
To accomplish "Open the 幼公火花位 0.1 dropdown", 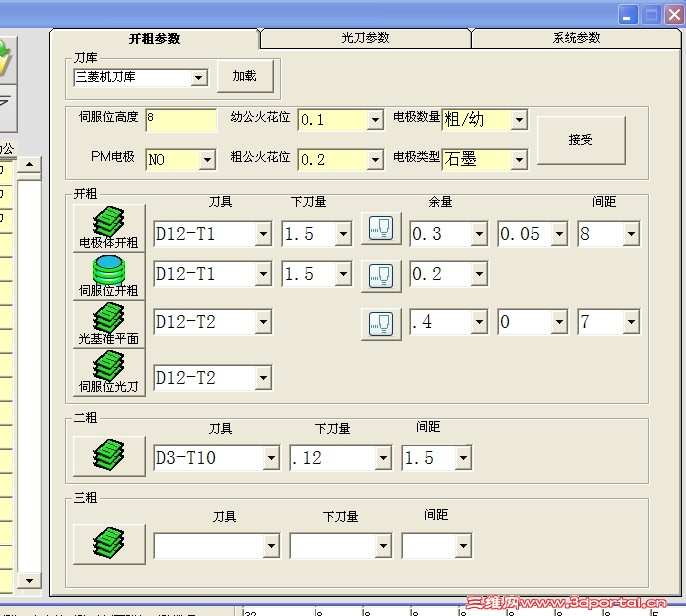I will pos(375,119).
